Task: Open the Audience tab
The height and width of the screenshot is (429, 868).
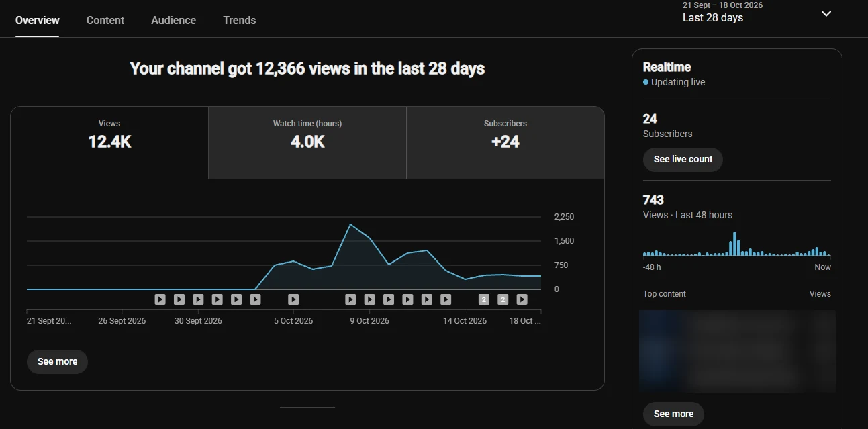Action: 174,20
